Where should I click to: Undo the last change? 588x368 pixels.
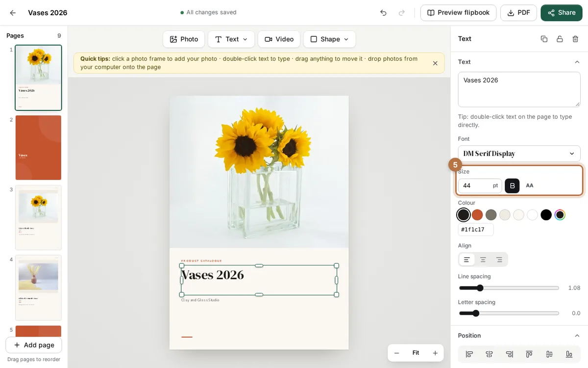point(383,13)
